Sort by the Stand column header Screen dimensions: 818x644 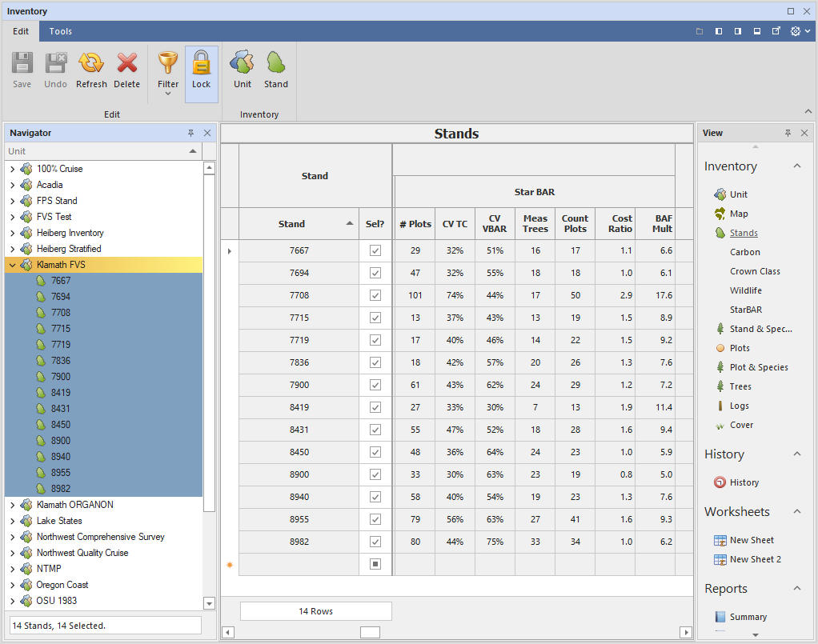pyautogui.click(x=299, y=224)
